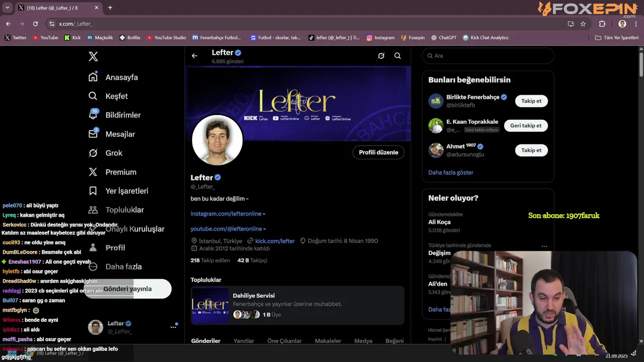This screenshot has width=644, height=362.
Task: Open Maçkolik bookmark
Action: click(100, 38)
